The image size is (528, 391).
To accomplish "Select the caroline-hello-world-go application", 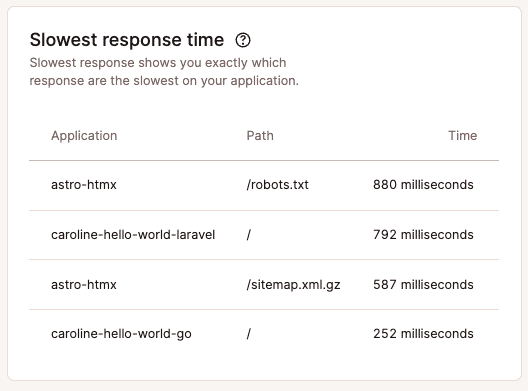I will coord(121,334).
